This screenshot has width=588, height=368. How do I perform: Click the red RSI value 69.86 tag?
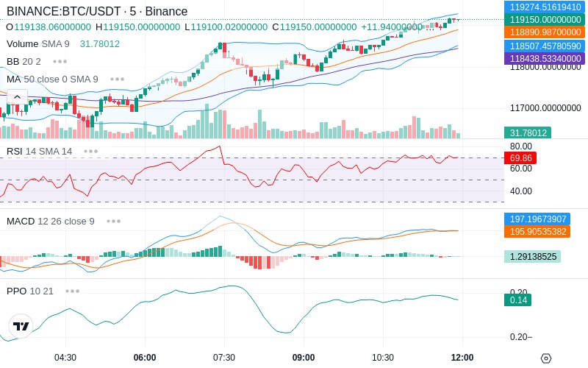[x=520, y=158]
